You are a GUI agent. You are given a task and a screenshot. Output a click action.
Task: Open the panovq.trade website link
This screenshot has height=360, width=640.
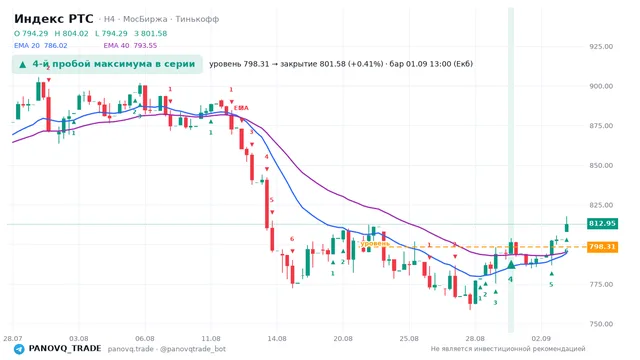point(131,349)
